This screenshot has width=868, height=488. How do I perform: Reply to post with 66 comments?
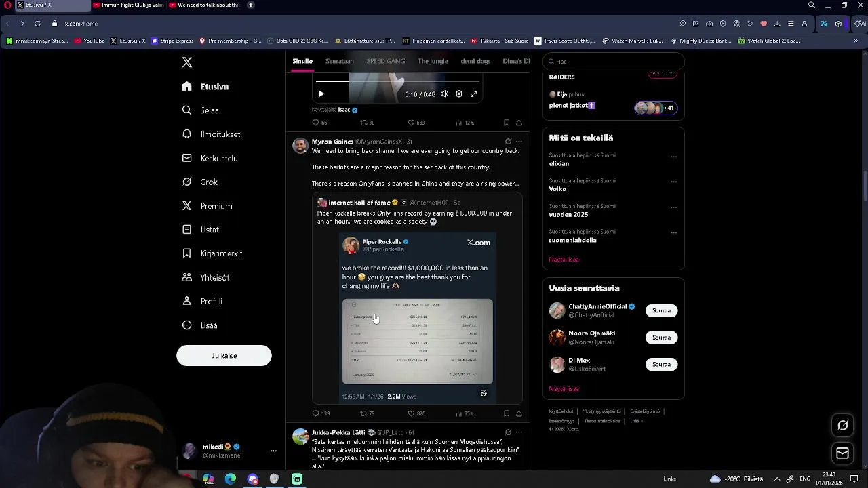(x=319, y=123)
